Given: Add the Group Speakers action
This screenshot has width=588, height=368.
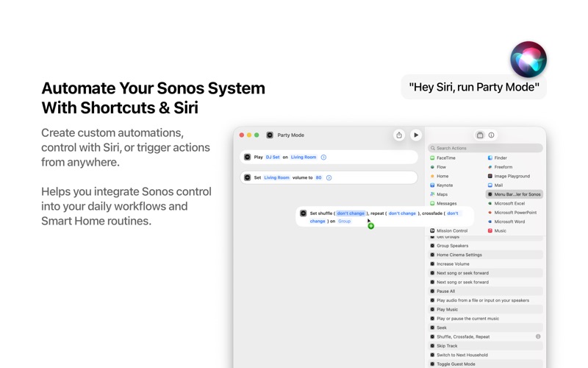Looking at the screenshot, I should pos(486,246).
